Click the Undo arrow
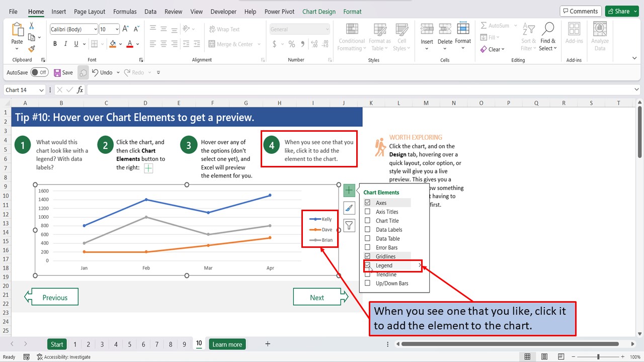Viewport: 644px width, 362px height. coord(95,72)
